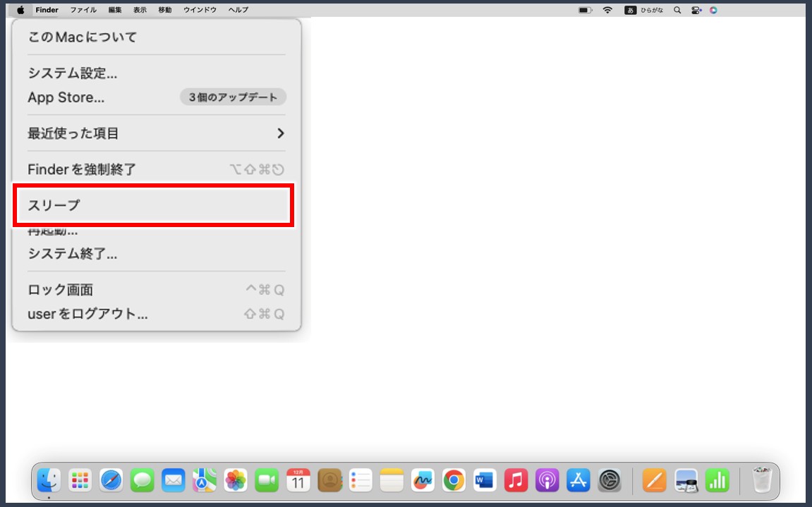Launch the Photos app

pyautogui.click(x=235, y=481)
